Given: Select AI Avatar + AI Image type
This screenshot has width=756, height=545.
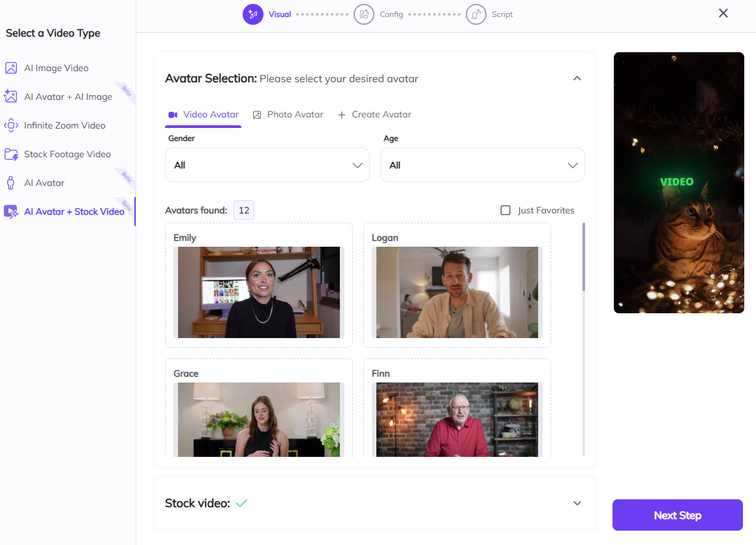Looking at the screenshot, I should [x=68, y=97].
